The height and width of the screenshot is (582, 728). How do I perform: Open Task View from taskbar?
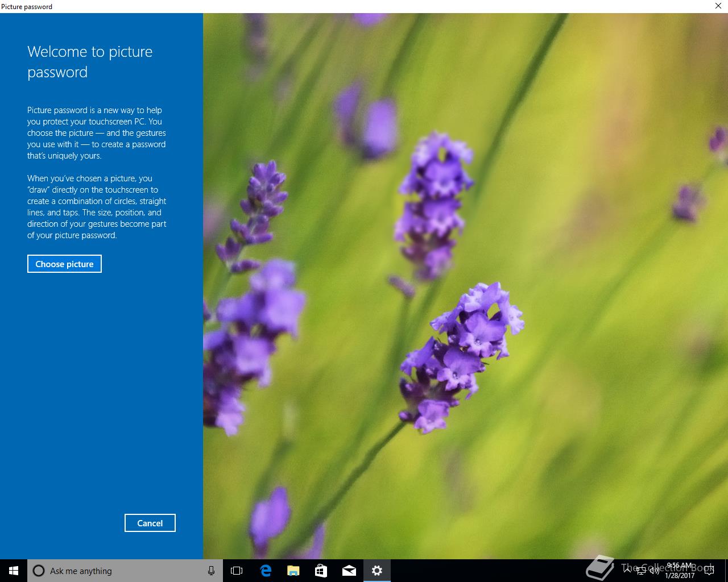click(237, 571)
